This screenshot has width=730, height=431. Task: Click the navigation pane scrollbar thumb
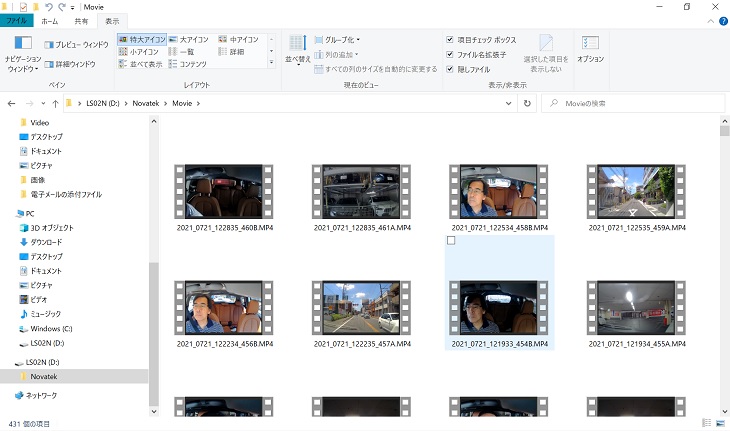pyautogui.click(x=154, y=333)
